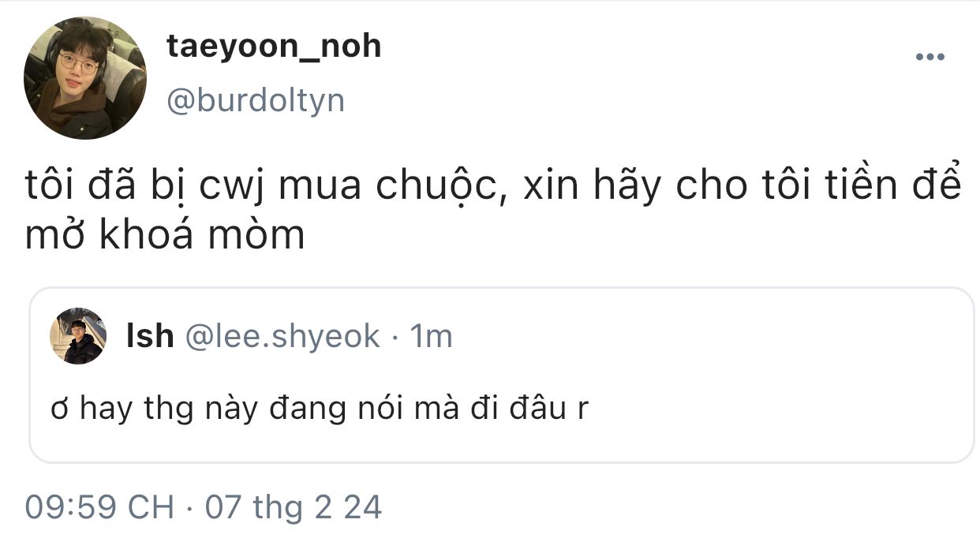The height and width of the screenshot is (553, 980).
Task: Open the '07 thg 2 24' date
Action: point(294,506)
